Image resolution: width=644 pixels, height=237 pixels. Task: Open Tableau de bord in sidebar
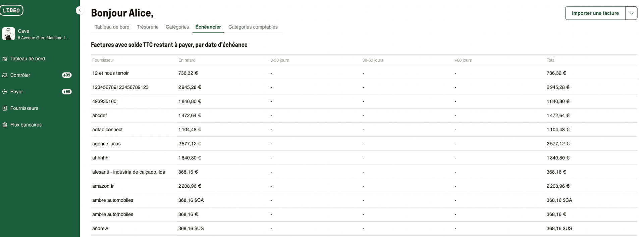[28, 59]
